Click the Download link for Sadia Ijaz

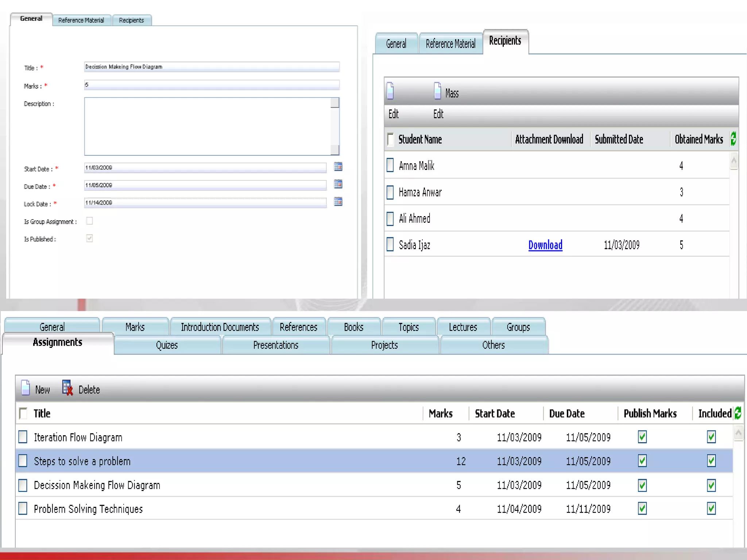545,245
